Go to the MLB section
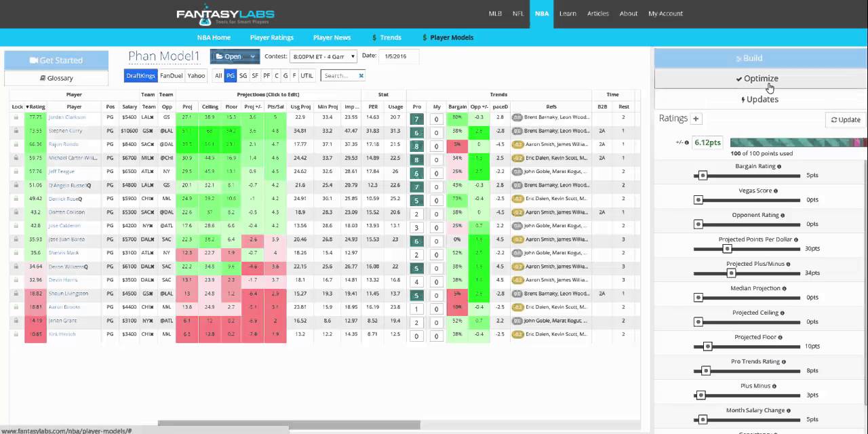The width and height of the screenshot is (868, 434). click(496, 14)
